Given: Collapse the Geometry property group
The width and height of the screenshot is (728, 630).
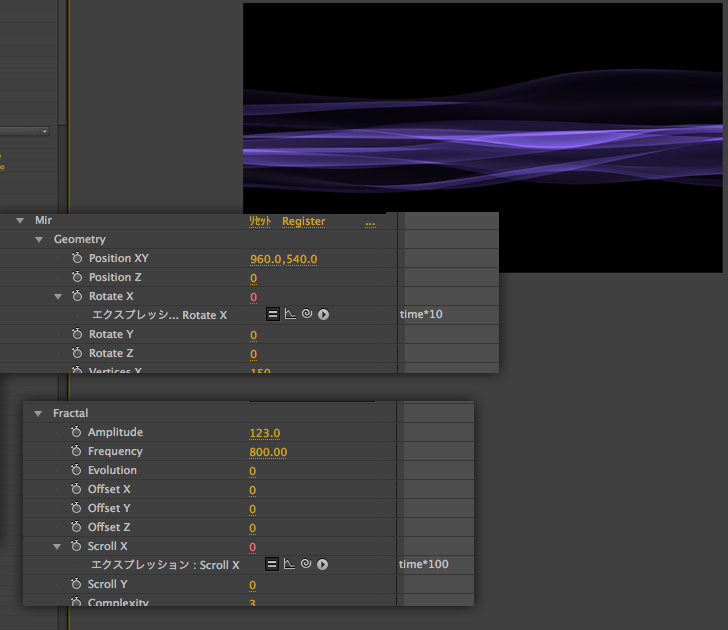Looking at the screenshot, I should [39, 239].
